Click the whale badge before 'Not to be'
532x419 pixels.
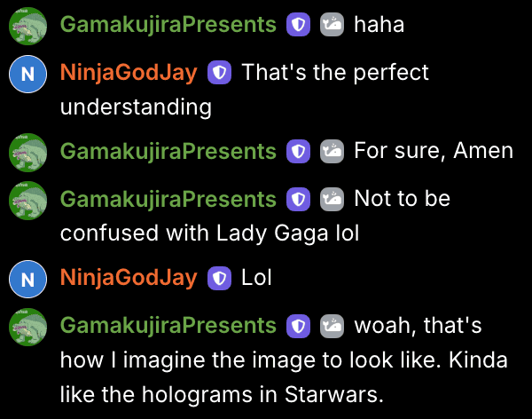point(332,199)
